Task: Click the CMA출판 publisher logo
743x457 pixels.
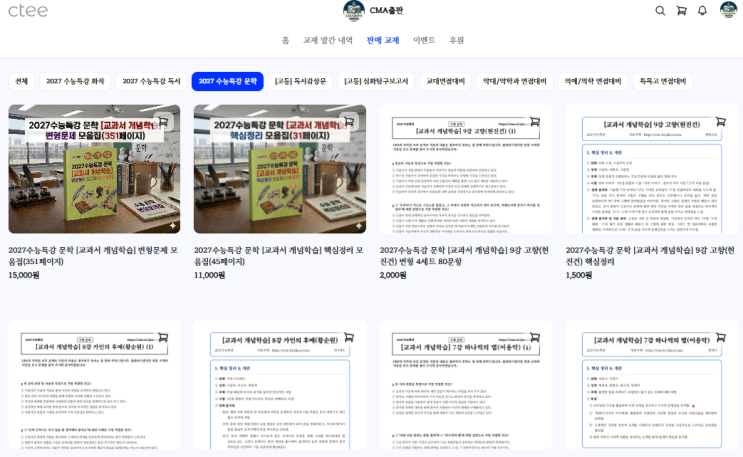Action: [x=354, y=10]
